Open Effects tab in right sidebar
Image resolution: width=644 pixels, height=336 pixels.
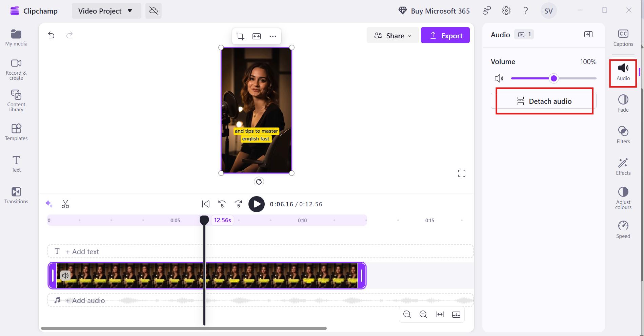(x=623, y=167)
